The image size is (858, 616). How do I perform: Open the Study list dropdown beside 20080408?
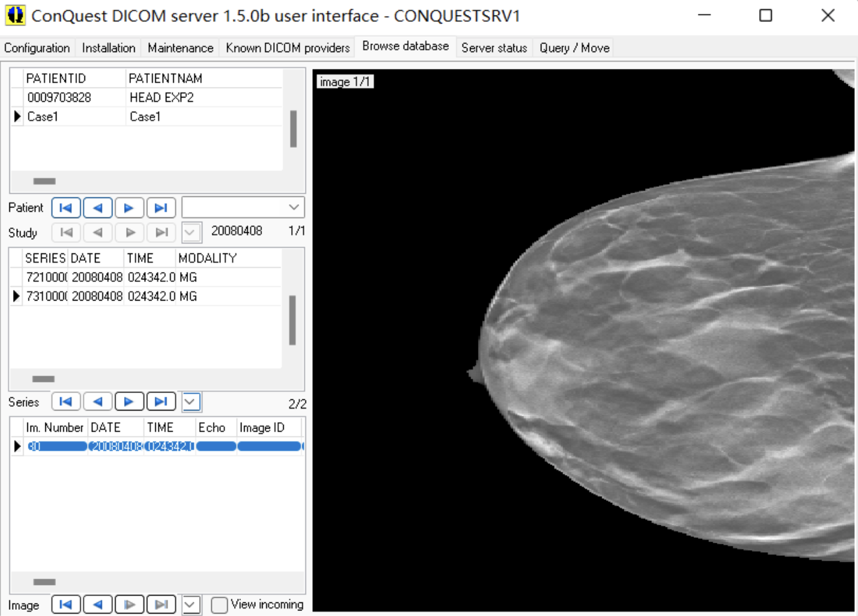tap(191, 232)
